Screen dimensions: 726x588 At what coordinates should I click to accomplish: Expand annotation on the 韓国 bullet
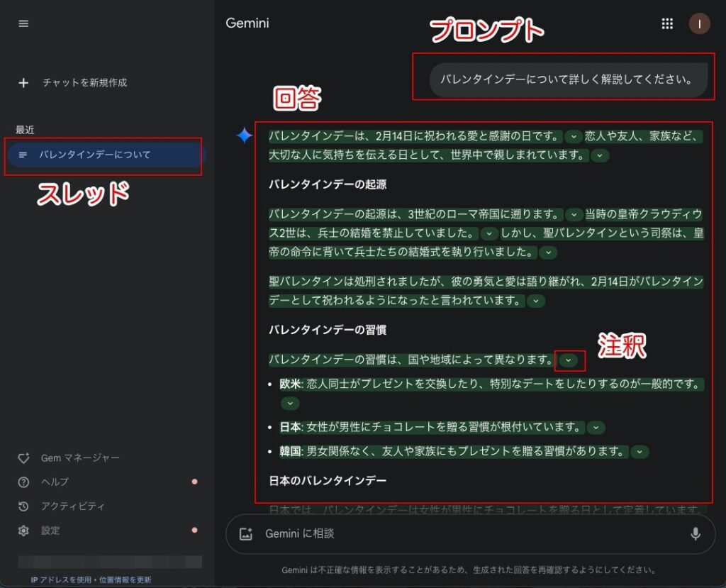[x=640, y=452]
